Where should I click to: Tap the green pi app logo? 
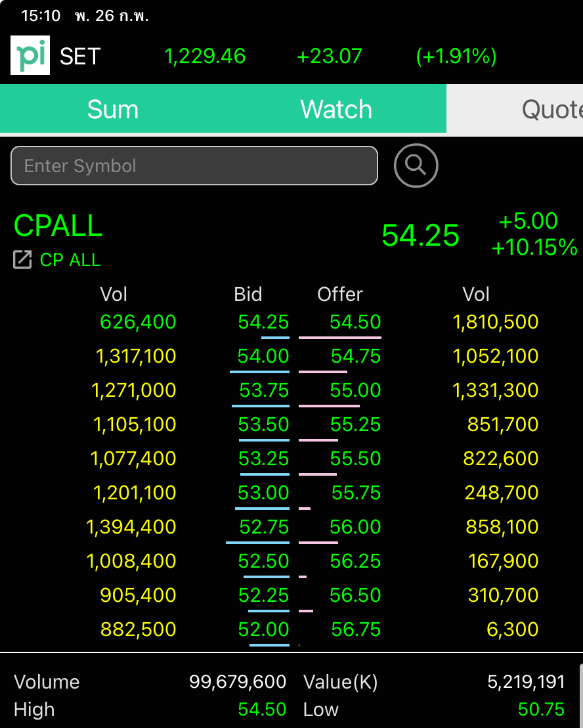[30, 55]
